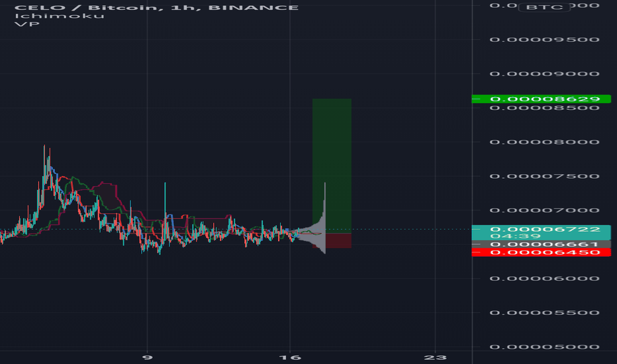Click the current price label 0.00006722
Viewport: 617px width, 364px height.
[x=542, y=232]
